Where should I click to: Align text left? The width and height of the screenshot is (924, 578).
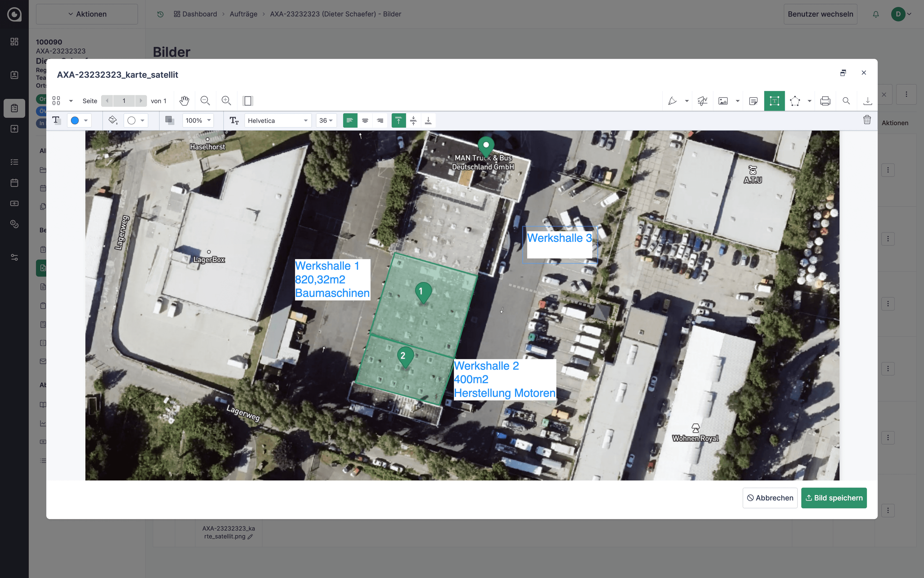350,120
